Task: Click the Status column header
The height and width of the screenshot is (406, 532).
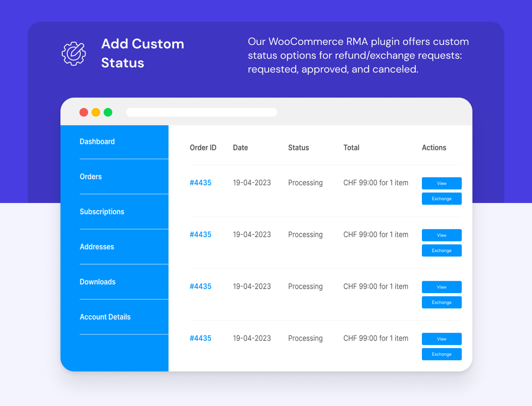Action: (298, 148)
